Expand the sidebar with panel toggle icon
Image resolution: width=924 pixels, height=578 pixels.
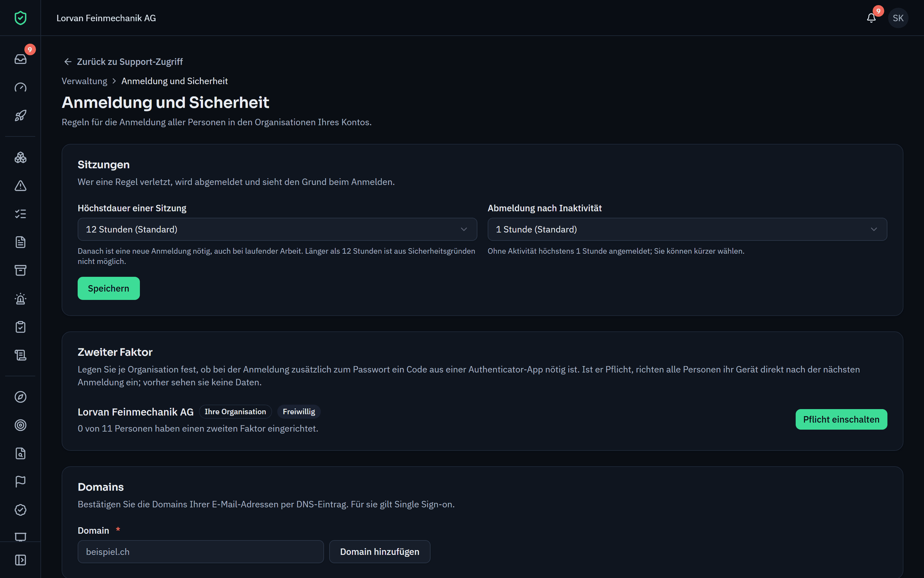click(x=20, y=560)
